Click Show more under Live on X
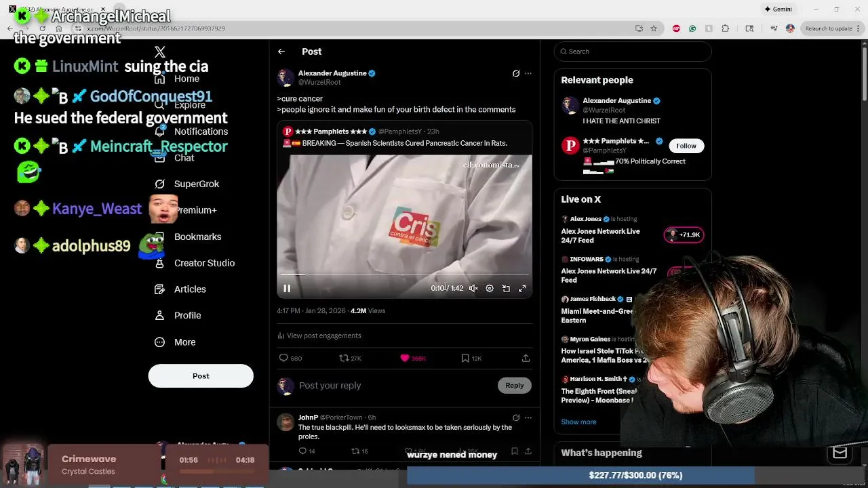Viewport: 868px width, 488px height. [578, 422]
